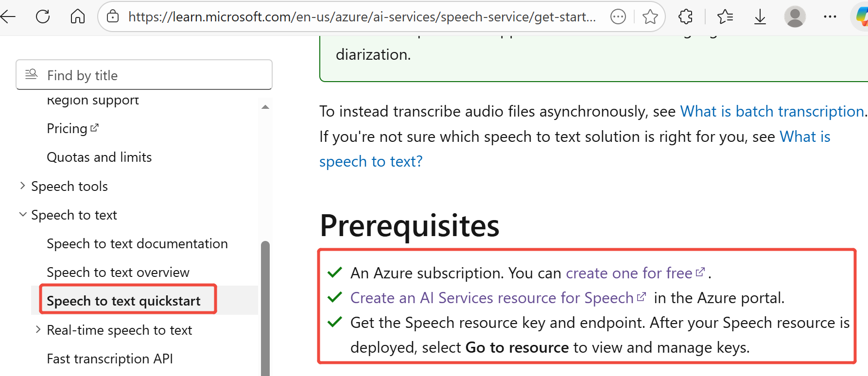Open the downloads arrow icon
The image size is (868, 376).
[760, 17]
